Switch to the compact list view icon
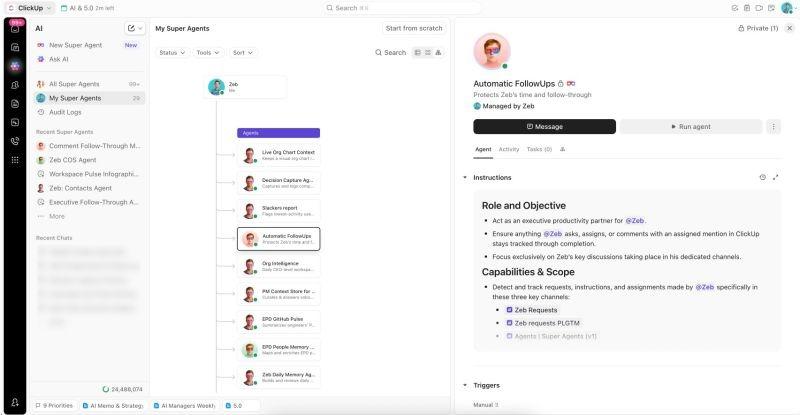Screen dimensions: 800x415 click(x=428, y=53)
